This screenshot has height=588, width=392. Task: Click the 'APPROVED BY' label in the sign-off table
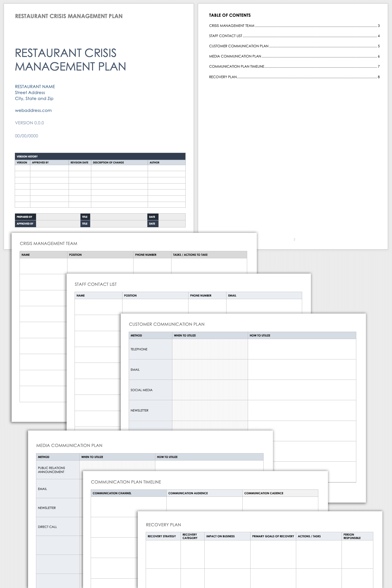click(x=25, y=224)
